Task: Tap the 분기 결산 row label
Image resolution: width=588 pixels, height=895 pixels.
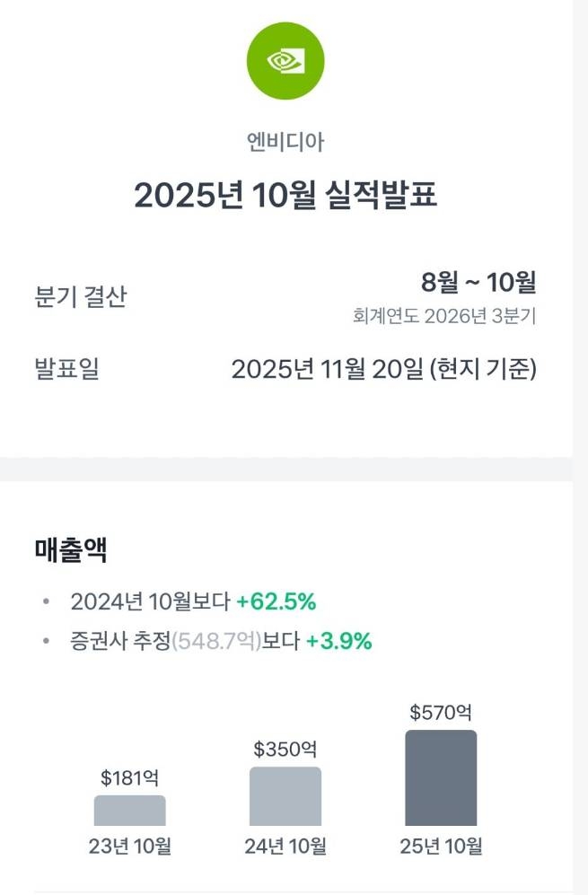Action: pyautogui.click(x=80, y=297)
